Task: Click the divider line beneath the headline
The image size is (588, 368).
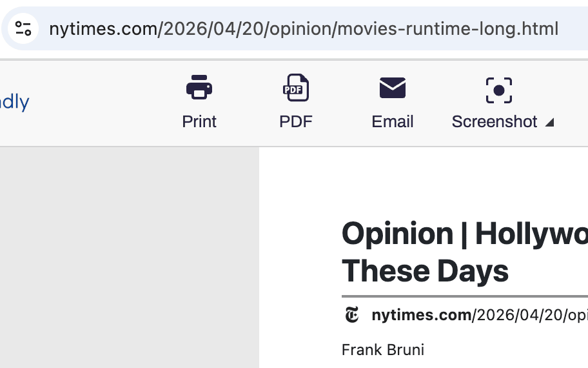Action: point(465,296)
